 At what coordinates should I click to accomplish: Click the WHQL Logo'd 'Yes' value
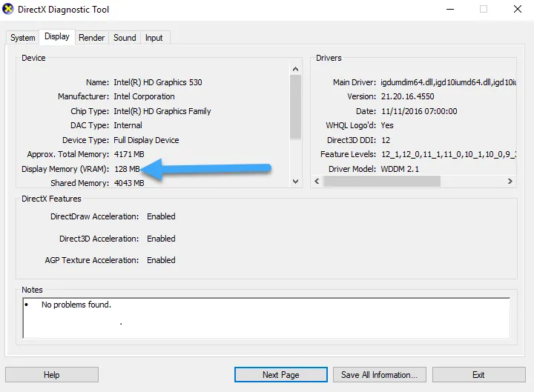[x=387, y=125]
